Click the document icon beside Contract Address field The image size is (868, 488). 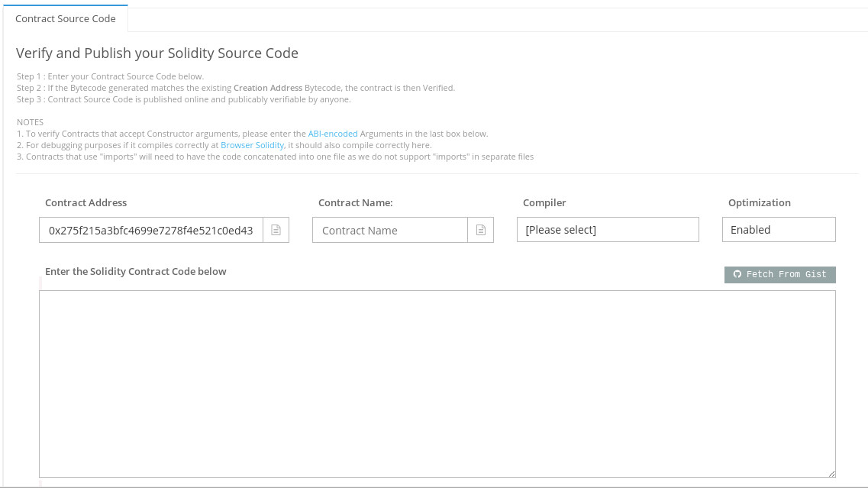coord(276,230)
